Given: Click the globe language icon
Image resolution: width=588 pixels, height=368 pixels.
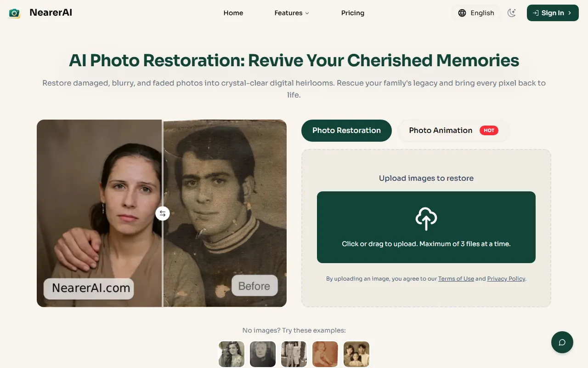Looking at the screenshot, I should click(462, 13).
